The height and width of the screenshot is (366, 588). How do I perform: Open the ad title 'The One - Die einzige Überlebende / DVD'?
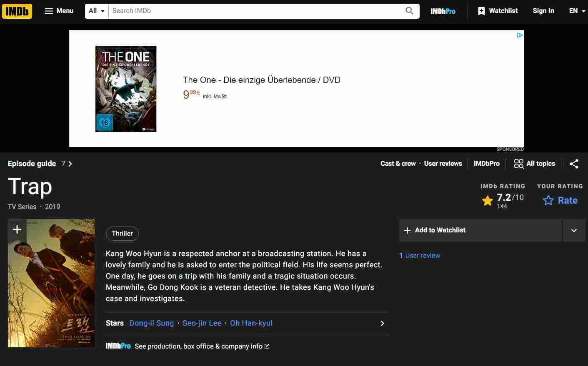tap(262, 80)
